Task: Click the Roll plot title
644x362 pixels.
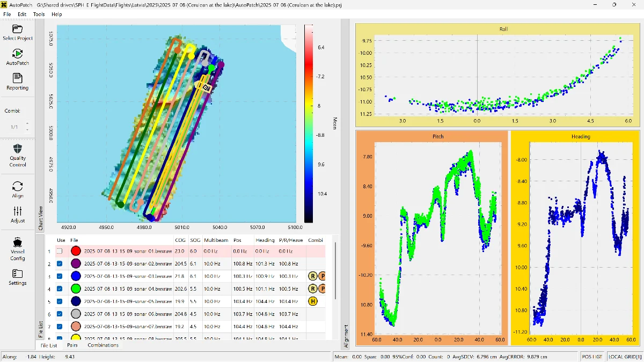Action: click(503, 29)
